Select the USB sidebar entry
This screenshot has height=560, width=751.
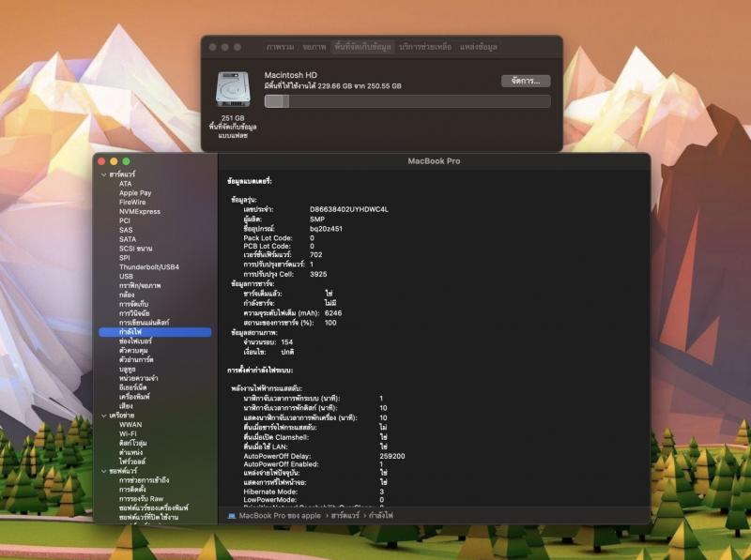[x=126, y=276]
